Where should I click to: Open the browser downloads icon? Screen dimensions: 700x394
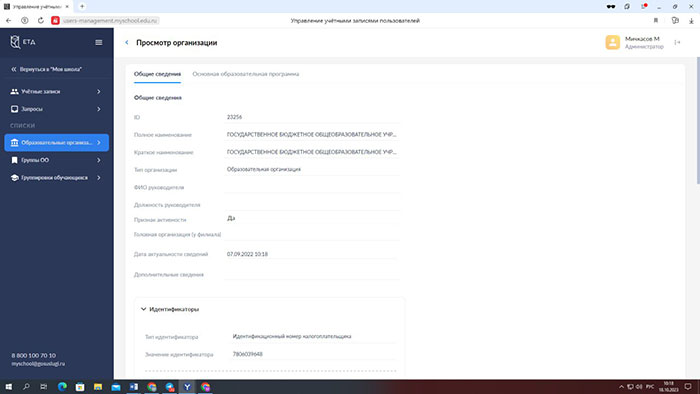pyautogui.click(x=691, y=21)
